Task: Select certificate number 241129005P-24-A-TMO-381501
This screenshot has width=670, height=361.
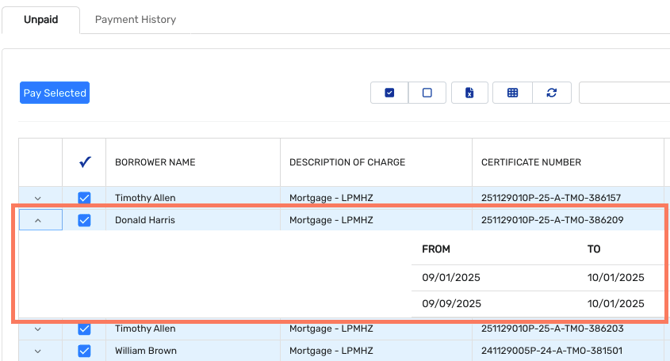Action: click(x=552, y=351)
